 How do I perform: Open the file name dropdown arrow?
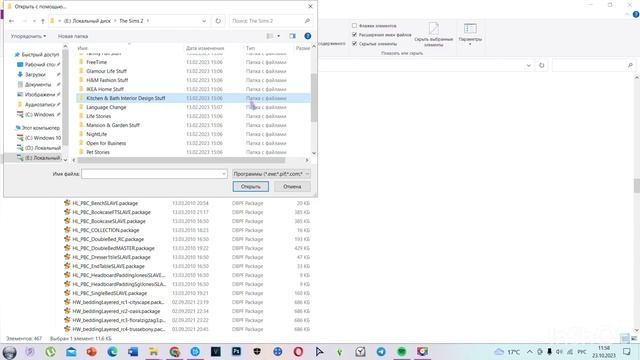[x=224, y=174]
